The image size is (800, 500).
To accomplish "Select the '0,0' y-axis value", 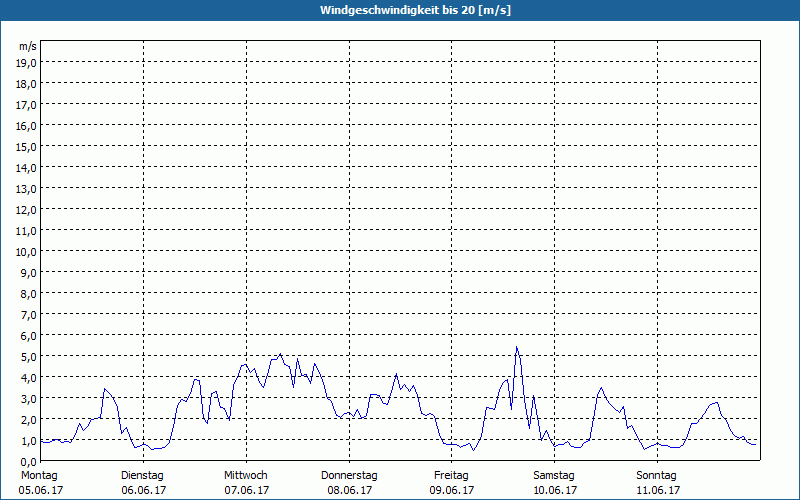I will tap(29, 462).
